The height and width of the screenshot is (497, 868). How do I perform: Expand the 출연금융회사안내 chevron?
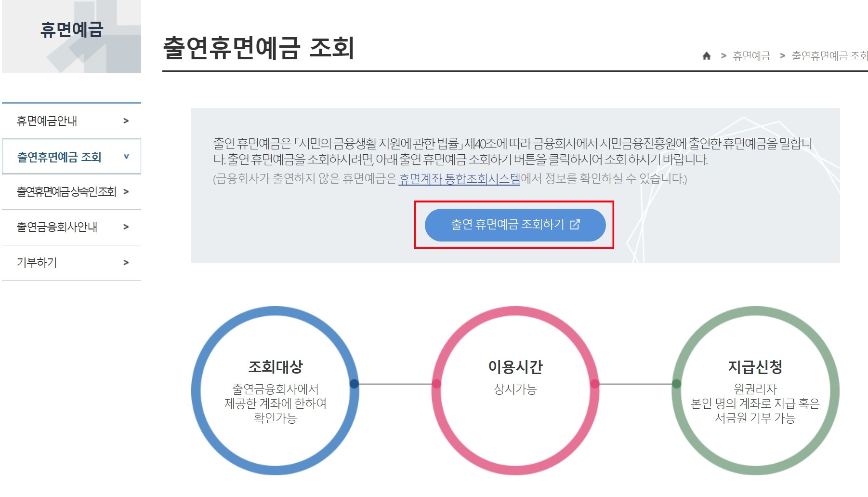127,227
